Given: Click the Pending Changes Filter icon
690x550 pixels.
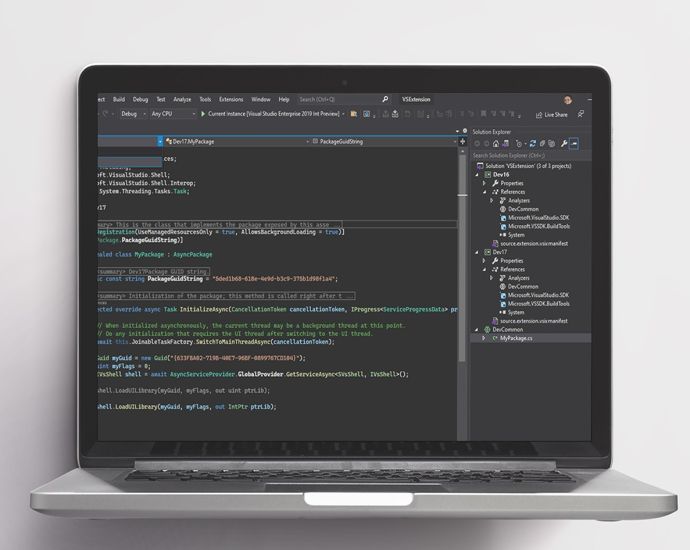Looking at the screenshot, I should 519,144.
